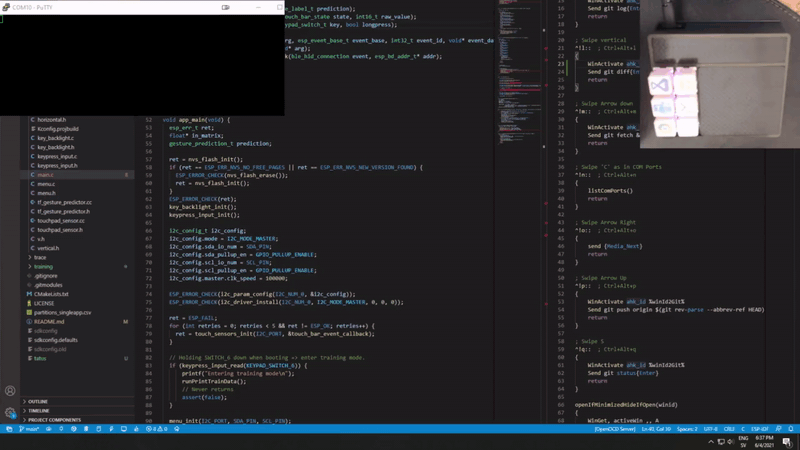800x450 pixels.
Task: Change the UTF-8 file encoding
Action: [711, 429]
